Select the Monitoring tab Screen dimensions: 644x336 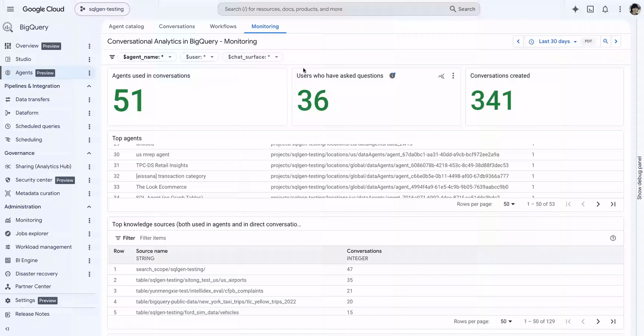click(x=265, y=26)
